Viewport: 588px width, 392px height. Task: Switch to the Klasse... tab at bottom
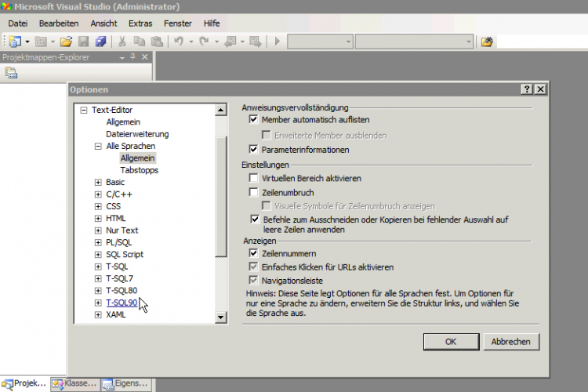coord(75,383)
